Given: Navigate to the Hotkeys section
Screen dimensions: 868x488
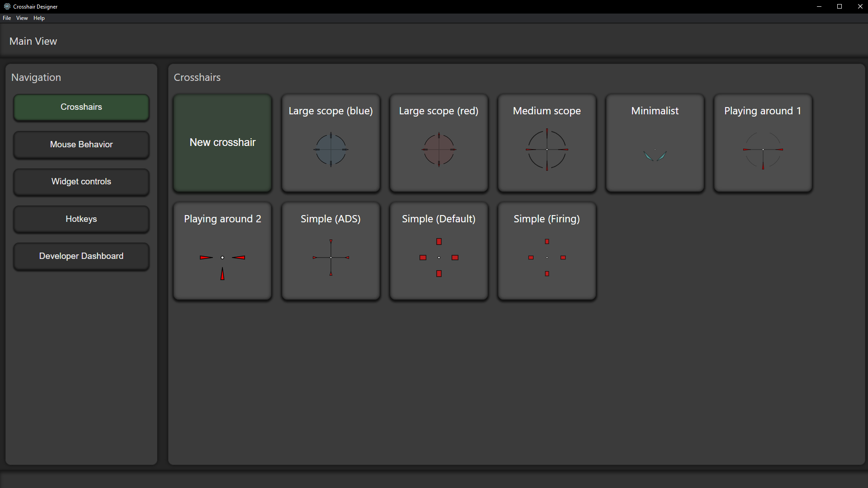Looking at the screenshot, I should click(81, 219).
